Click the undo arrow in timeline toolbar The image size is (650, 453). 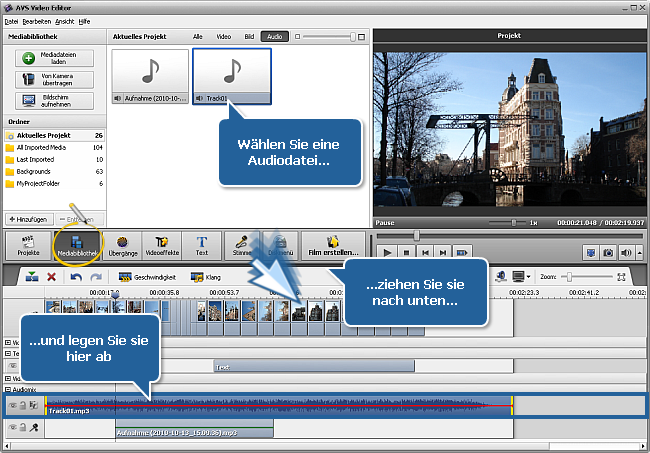tap(76, 276)
